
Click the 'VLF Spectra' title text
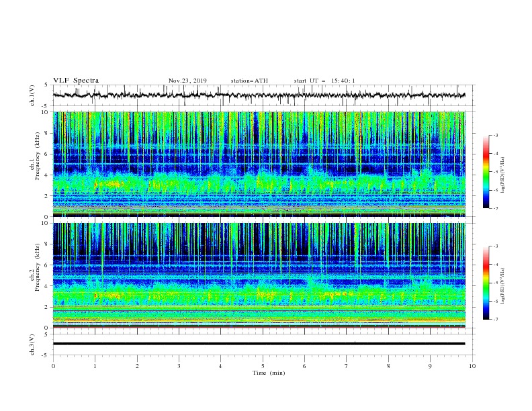[76, 81]
